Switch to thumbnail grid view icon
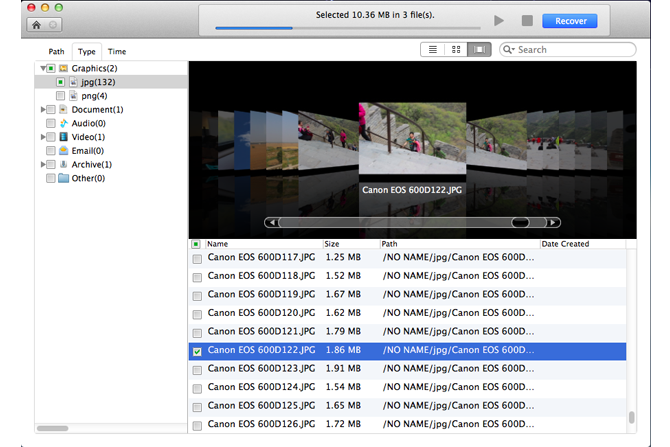The width and height of the screenshot is (670, 447). 456,49
